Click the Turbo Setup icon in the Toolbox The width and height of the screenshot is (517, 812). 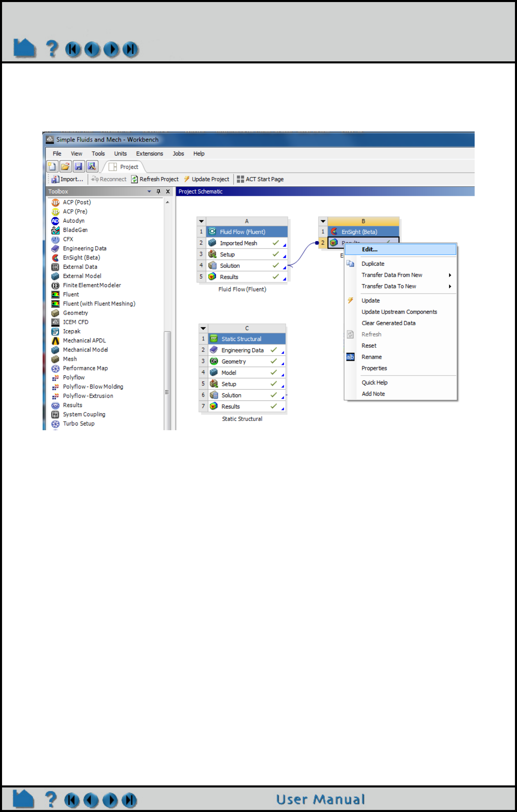coord(55,424)
